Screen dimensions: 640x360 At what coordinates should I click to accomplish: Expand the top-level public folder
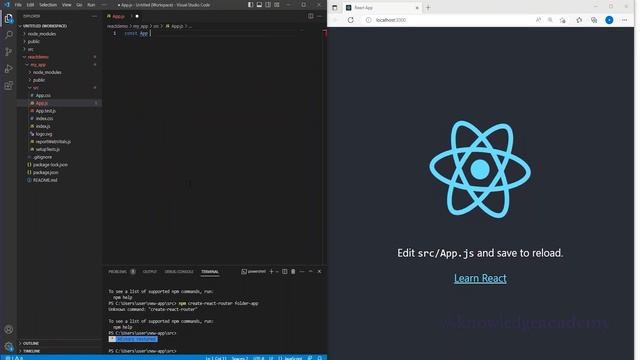[33, 42]
